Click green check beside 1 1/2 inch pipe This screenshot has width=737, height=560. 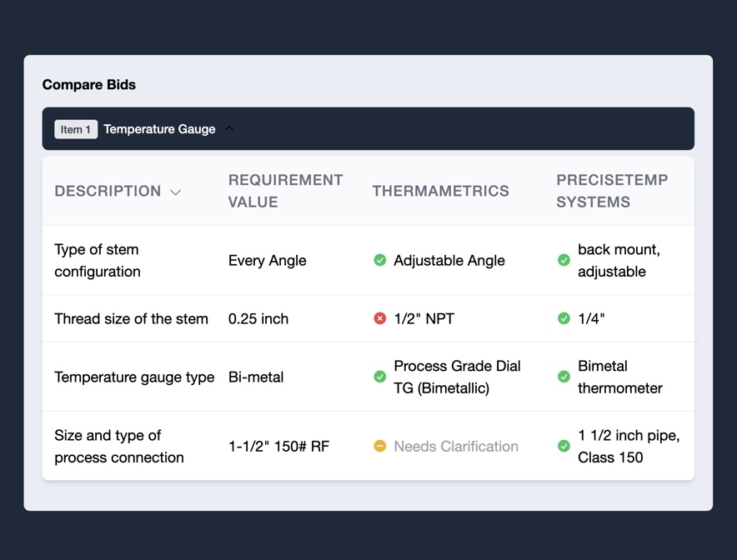point(564,446)
